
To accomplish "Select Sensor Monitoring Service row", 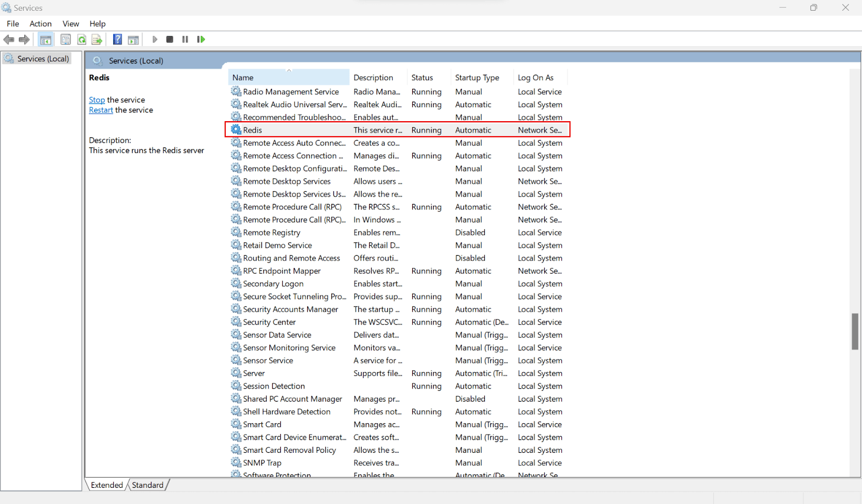I will [399, 347].
